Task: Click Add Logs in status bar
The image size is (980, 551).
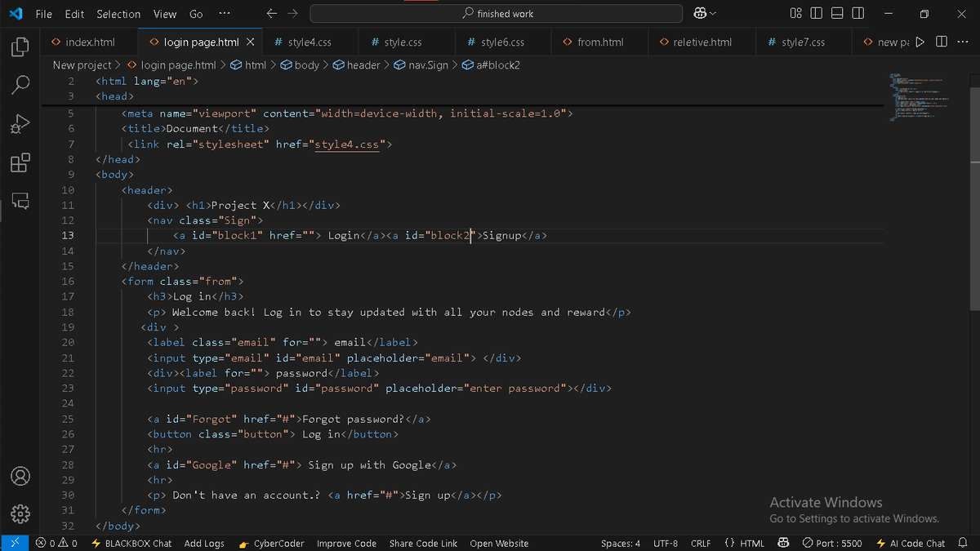Action: tap(204, 543)
